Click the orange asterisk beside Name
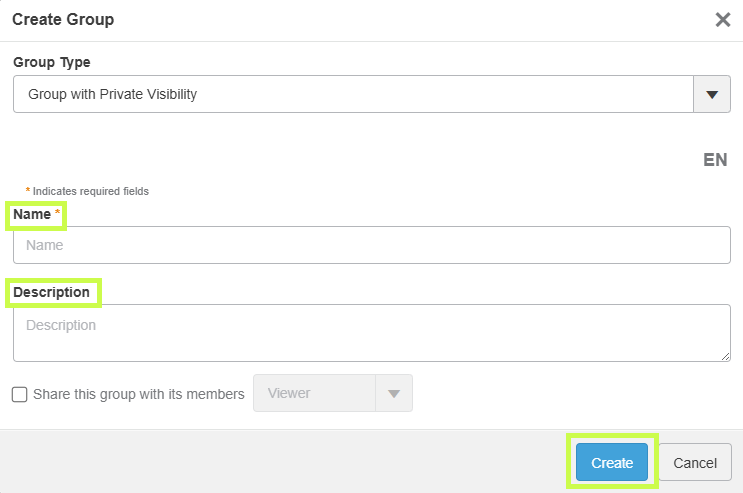The width and height of the screenshot is (743, 493). pos(57,211)
